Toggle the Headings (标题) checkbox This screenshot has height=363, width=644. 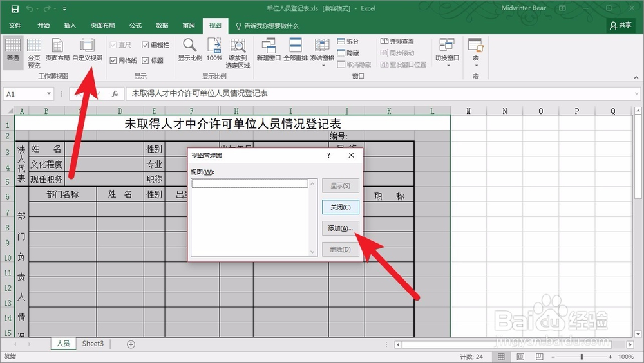146,60
